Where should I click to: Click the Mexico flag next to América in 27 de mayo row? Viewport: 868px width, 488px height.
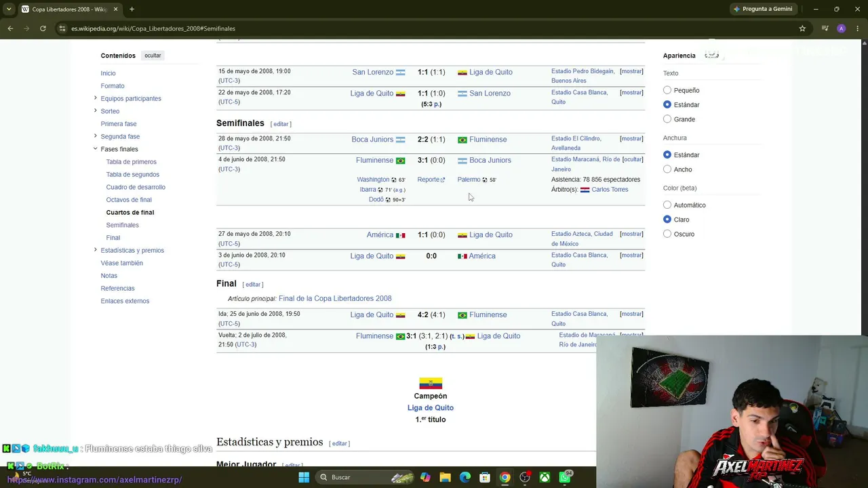click(401, 235)
